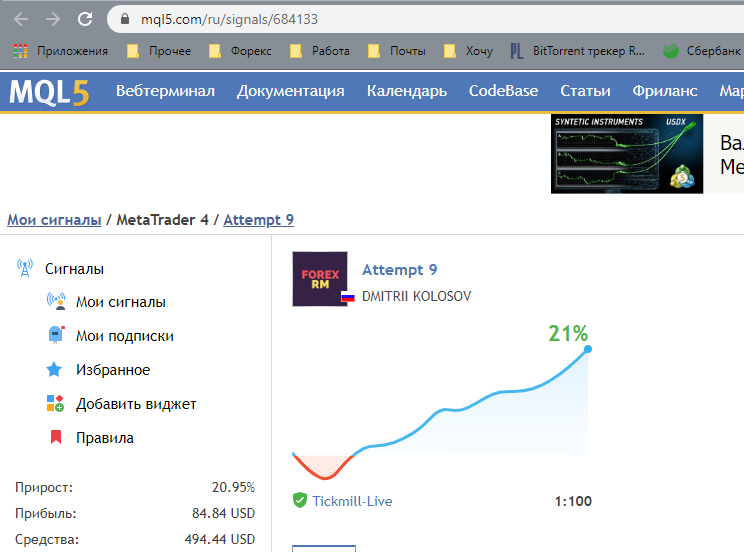The height and width of the screenshot is (552, 744).
Task: Select the Прирост value 20.95%
Action: pos(233,487)
